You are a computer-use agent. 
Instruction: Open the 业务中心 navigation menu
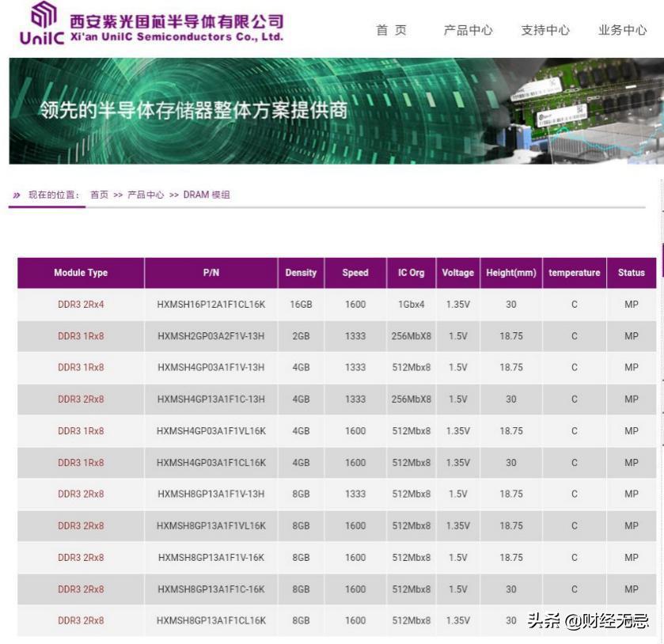click(x=622, y=30)
